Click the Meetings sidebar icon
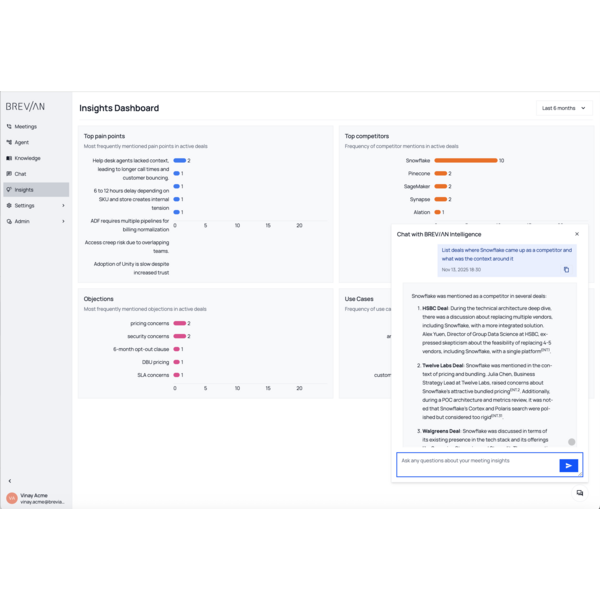This screenshot has width=600, height=600. coord(9,126)
